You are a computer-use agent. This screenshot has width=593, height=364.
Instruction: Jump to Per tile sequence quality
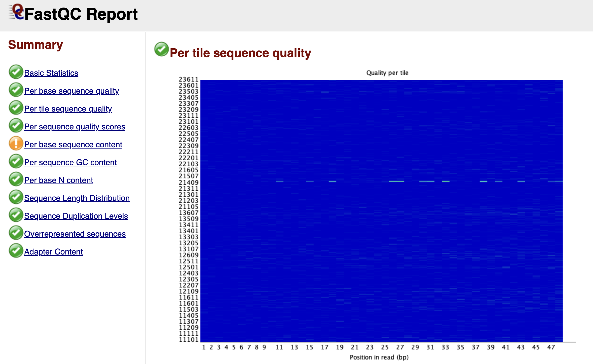(68, 109)
